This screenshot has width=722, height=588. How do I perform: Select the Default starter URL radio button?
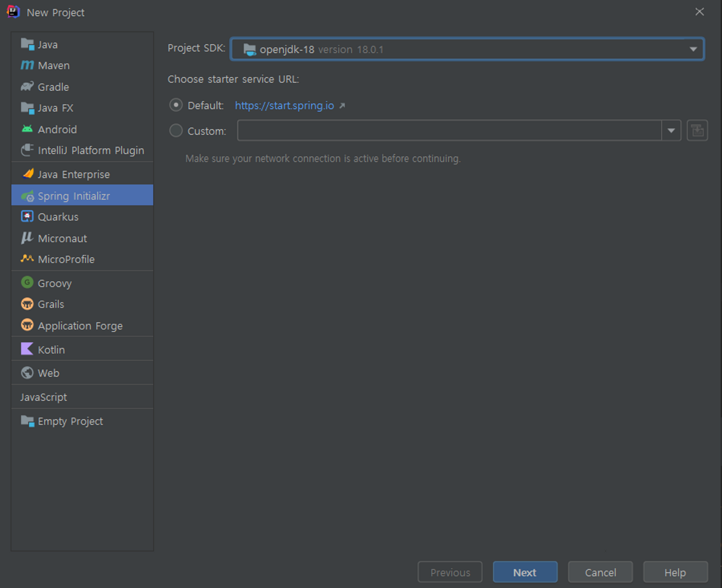point(176,105)
